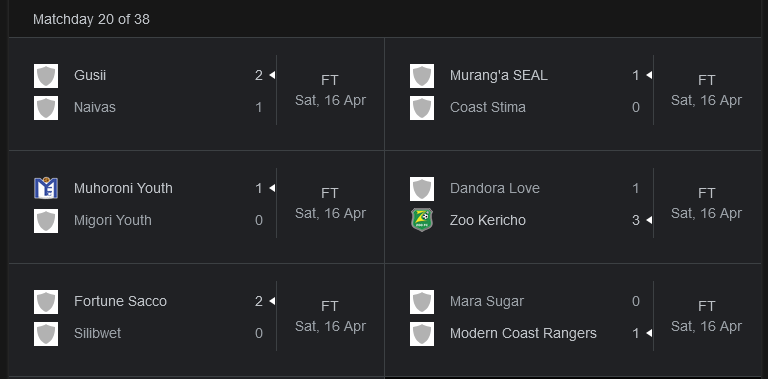The image size is (768, 379).
Task: Select the Modern Coast Rangers team name
Action: pos(523,333)
